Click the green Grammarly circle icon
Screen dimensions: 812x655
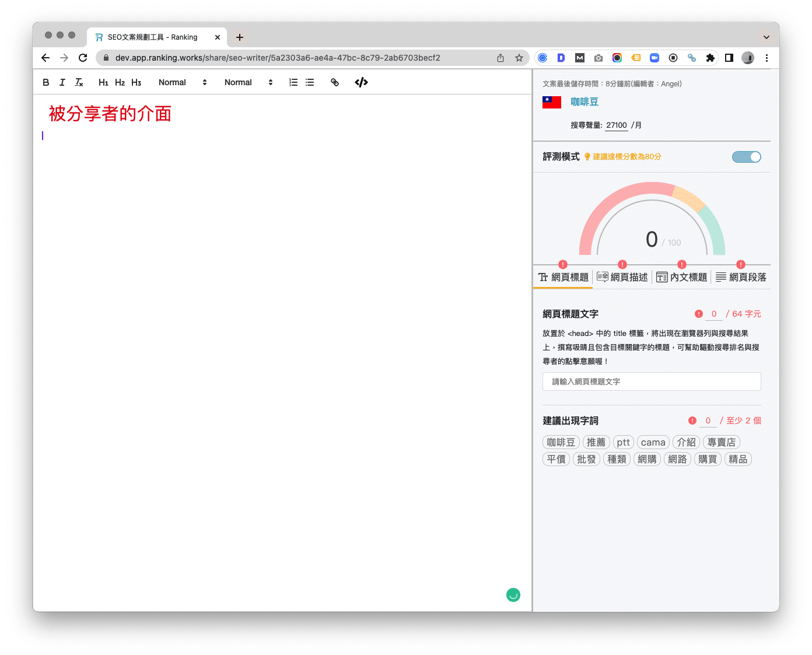pyautogui.click(x=513, y=595)
